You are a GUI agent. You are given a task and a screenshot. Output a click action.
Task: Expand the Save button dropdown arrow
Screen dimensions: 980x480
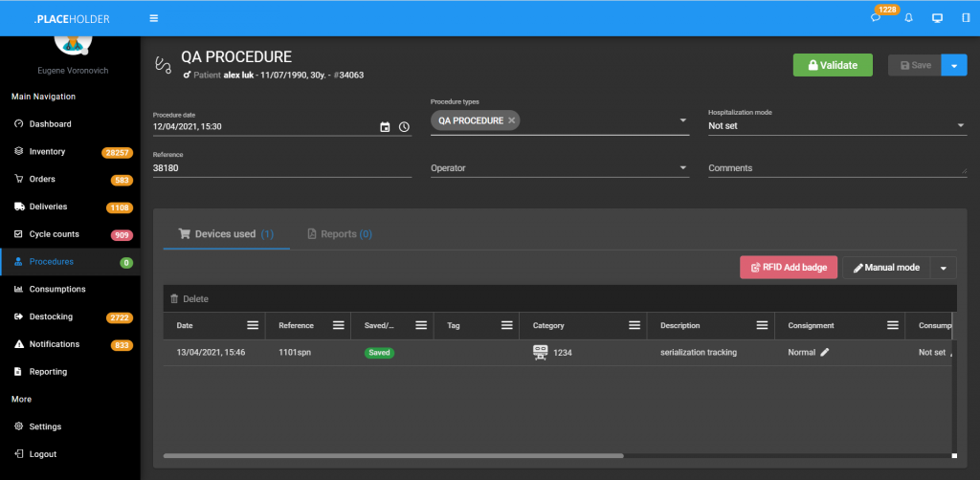(954, 65)
